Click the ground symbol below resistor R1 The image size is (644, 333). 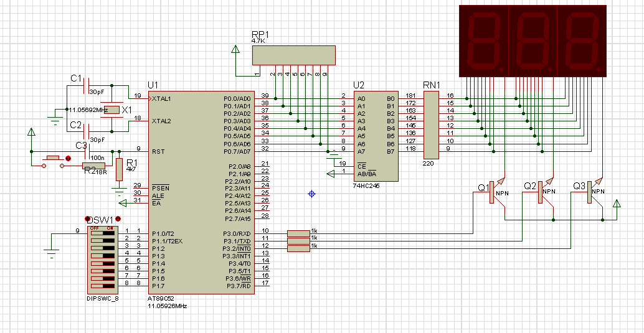[120, 191]
